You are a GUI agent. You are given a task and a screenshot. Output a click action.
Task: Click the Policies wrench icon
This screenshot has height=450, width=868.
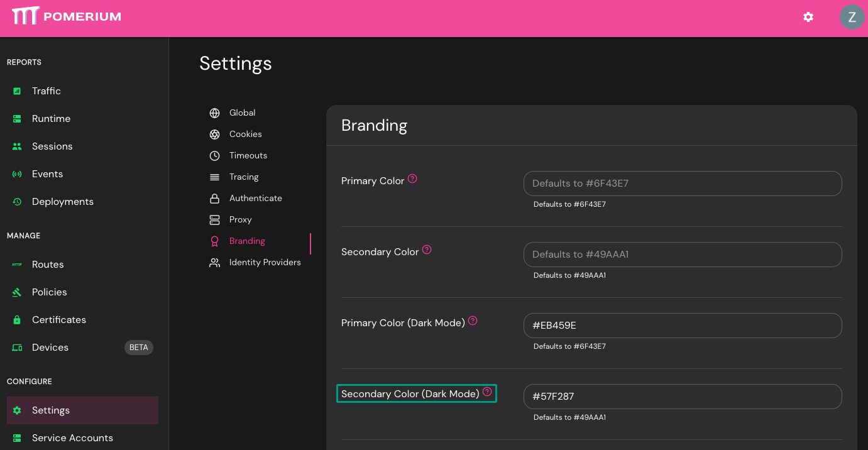16,292
